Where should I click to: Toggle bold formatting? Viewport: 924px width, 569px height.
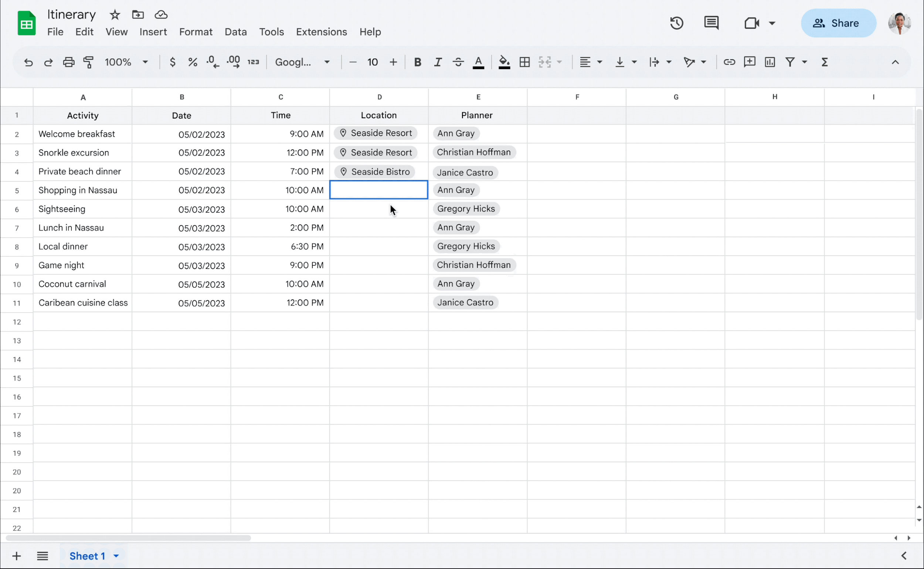[x=418, y=62]
